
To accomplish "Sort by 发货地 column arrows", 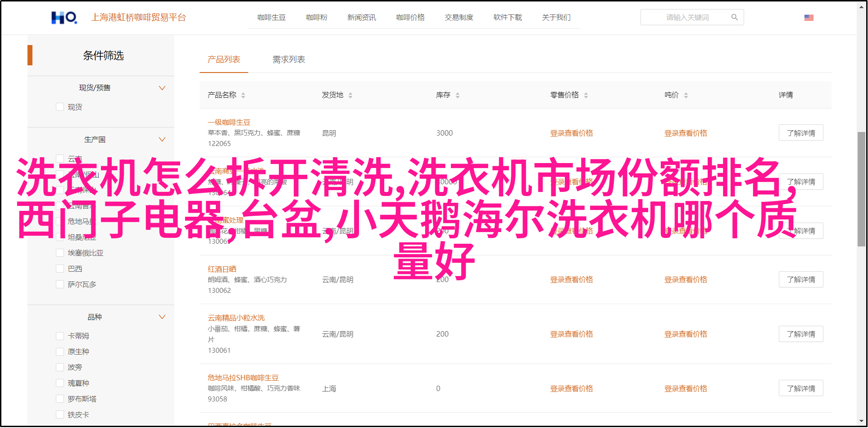I will tap(350, 96).
